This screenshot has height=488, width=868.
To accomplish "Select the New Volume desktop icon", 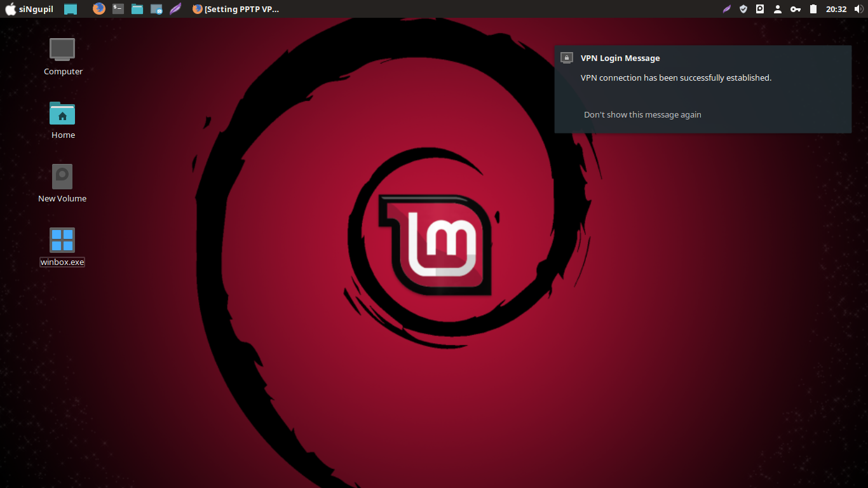I will [x=62, y=184].
